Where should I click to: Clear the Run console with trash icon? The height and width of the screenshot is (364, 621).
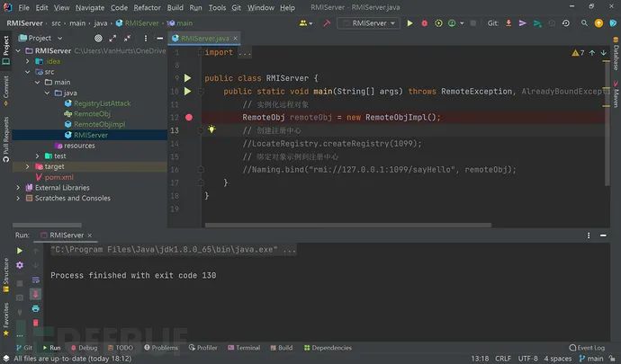click(x=36, y=323)
